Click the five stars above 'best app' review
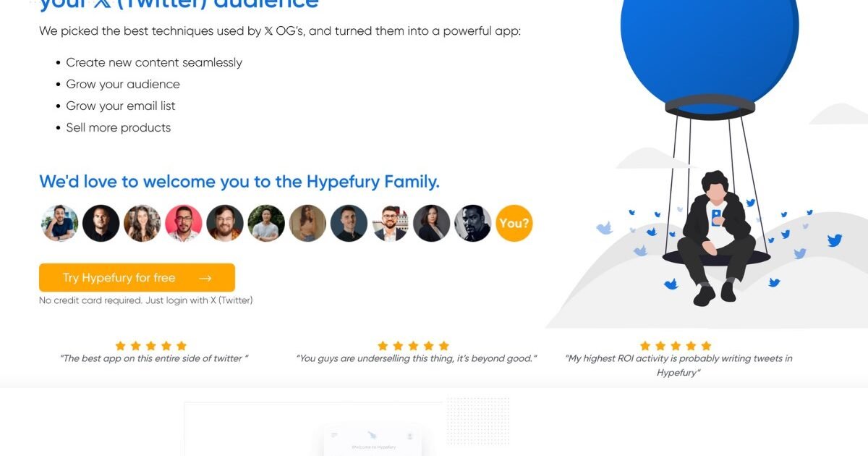Viewport: 868px width, 456px height. click(150, 346)
